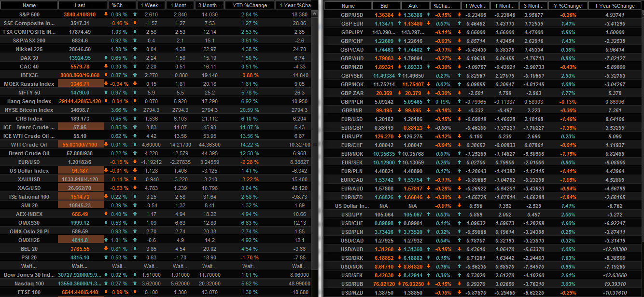The height and width of the screenshot is (297, 644).
Task: Click the scroll-up arrow in the left watchlist
Action: coord(315,14)
